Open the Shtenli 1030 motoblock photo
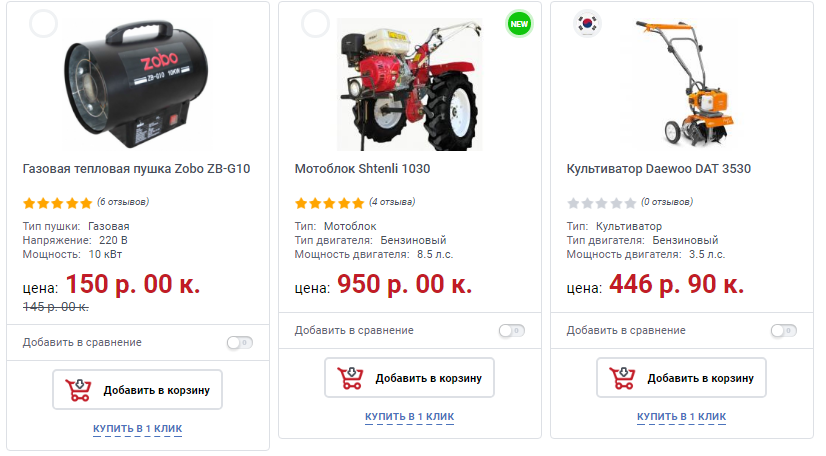Image resolution: width=826 pixels, height=456 pixels. (x=409, y=84)
